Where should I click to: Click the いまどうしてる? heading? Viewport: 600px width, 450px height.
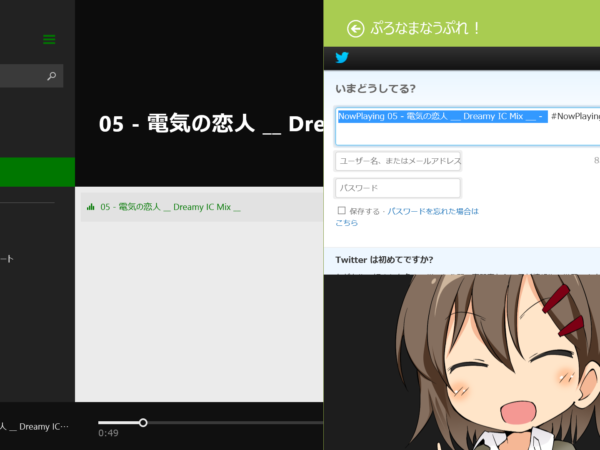coord(375,89)
